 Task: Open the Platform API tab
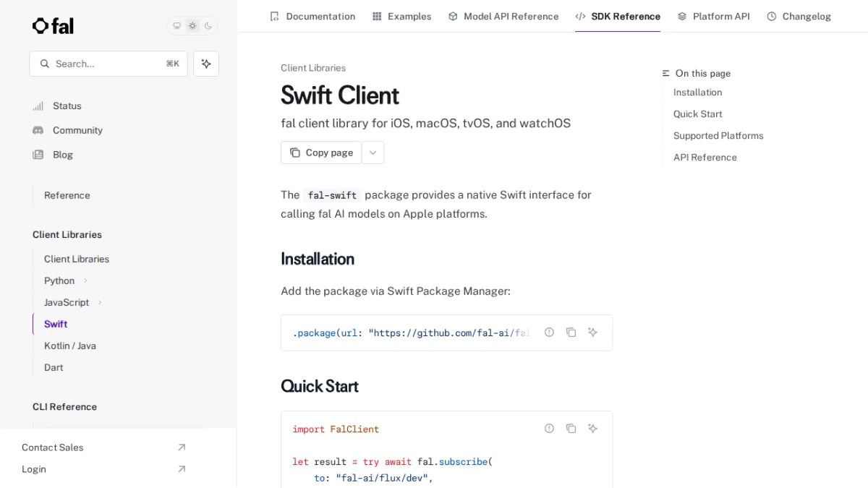(713, 16)
